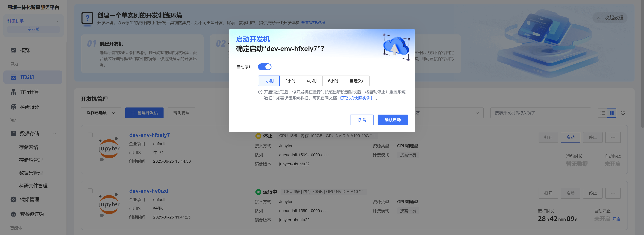Click the 科研服务 icon
The image size is (644, 235).
pyautogui.click(x=13, y=107)
